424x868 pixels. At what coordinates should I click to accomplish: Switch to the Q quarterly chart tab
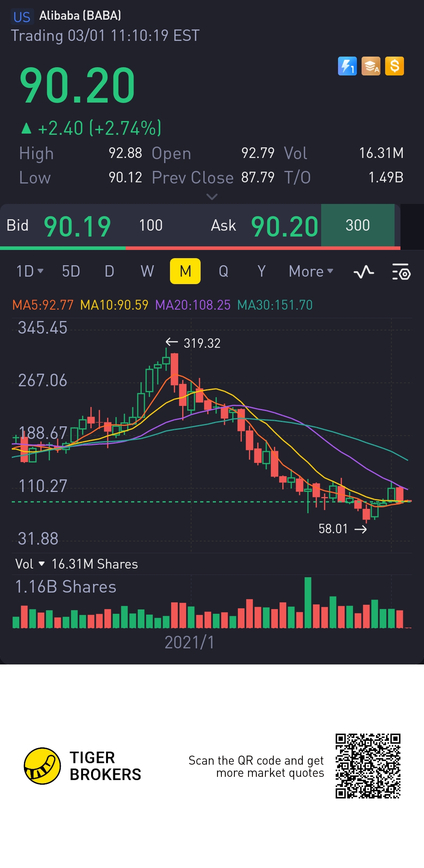[223, 271]
